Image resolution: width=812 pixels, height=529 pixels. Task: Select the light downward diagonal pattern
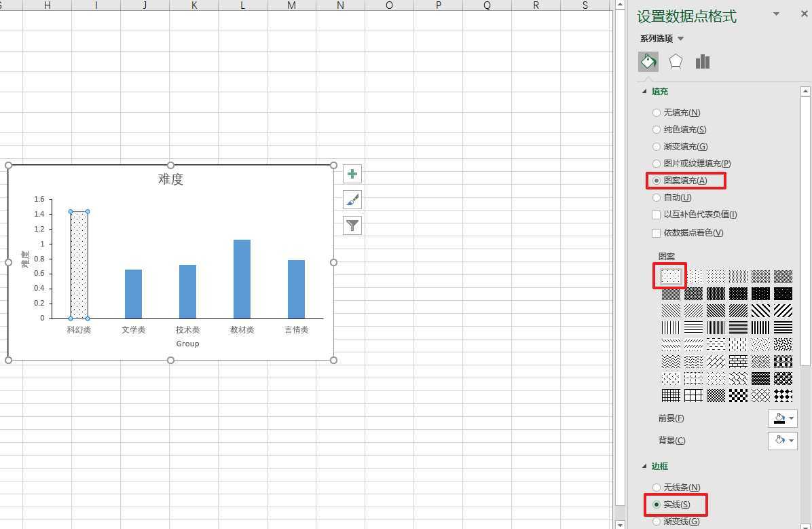[x=671, y=311]
